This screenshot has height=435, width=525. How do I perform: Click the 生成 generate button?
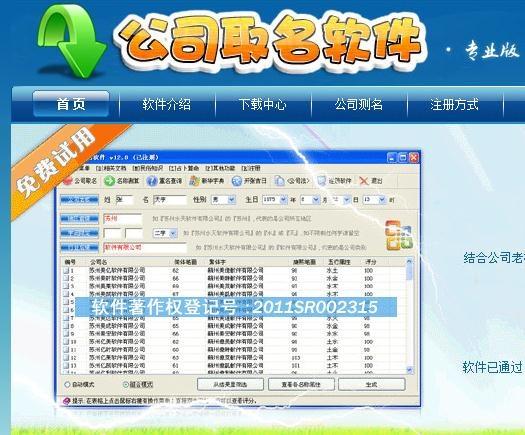(x=372, y=384)
